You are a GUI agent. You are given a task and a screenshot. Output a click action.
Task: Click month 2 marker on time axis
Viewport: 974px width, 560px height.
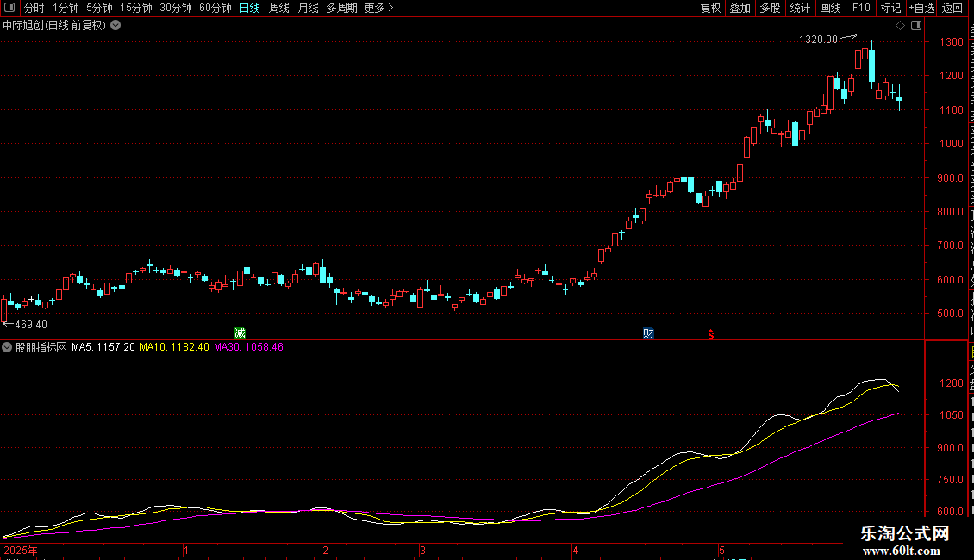(x=326, y=551)
